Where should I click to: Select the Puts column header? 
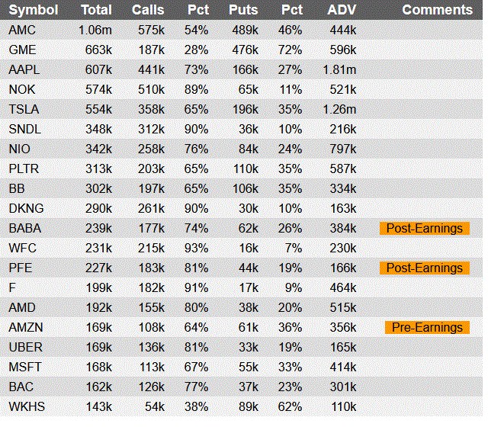click(243, 10)
